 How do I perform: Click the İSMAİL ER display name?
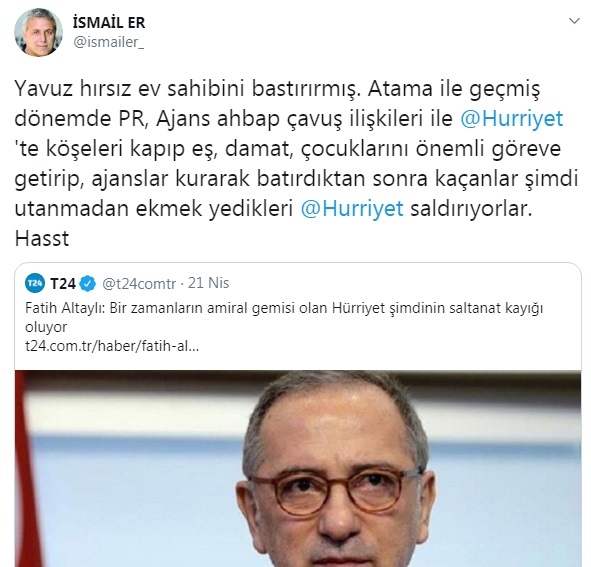109,23
